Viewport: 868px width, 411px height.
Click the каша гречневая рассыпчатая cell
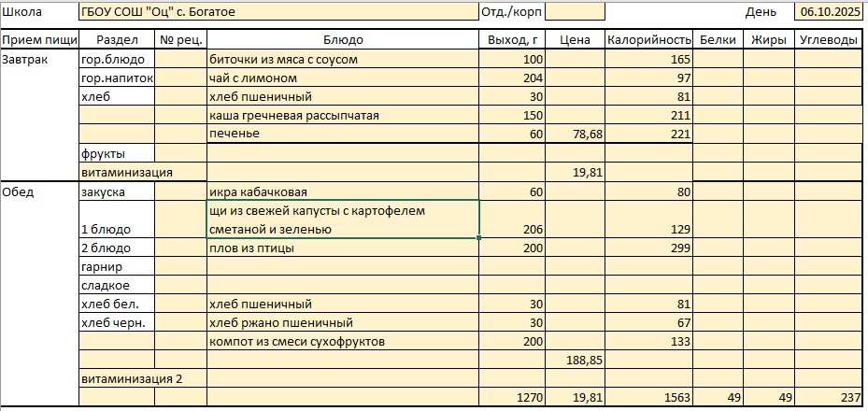click(343, 116)
